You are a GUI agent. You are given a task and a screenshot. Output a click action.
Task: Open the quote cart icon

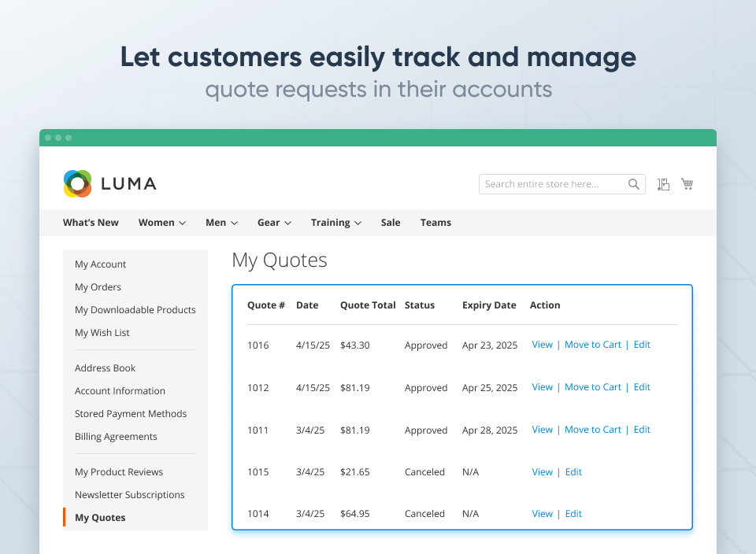[x=663, y=184]
